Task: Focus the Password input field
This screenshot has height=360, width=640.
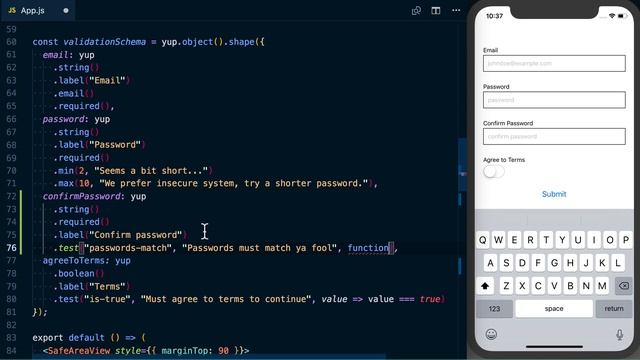Action: click(554, 100)
